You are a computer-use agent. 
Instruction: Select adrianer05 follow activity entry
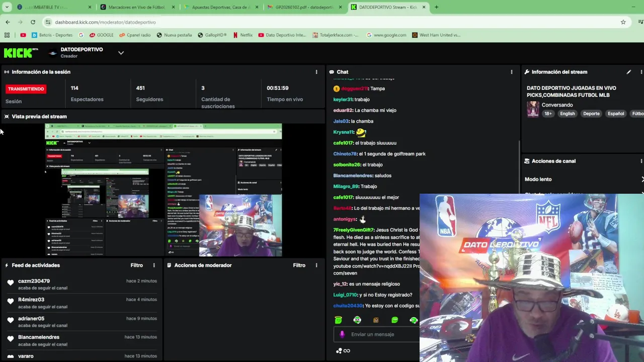point(82,322)
